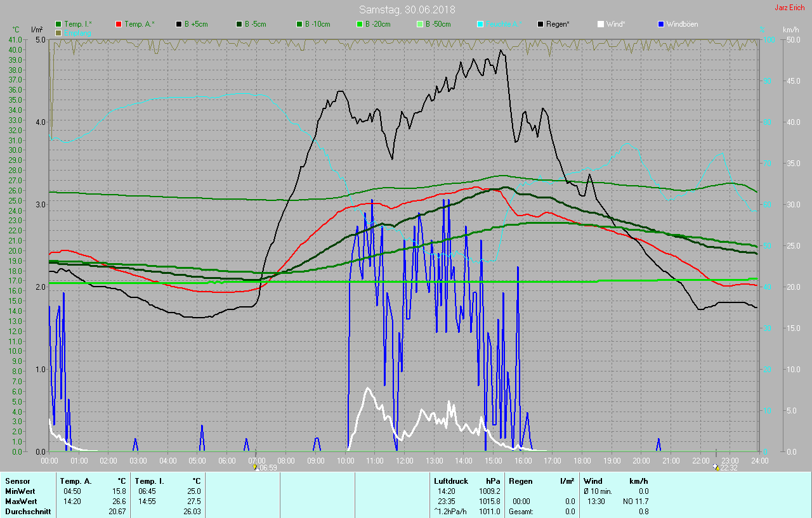
Task: Click the red Temp. A. legend swatch
Action: [119, 24]
